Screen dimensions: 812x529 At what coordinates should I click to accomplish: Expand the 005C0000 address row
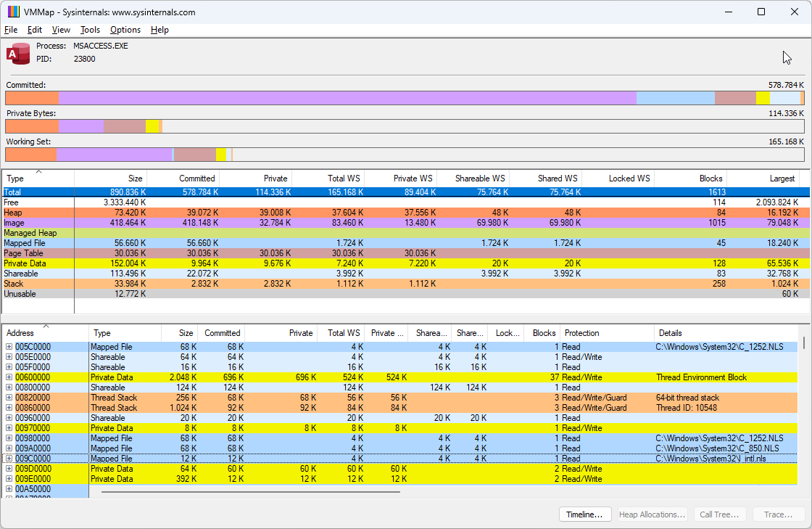9,347
